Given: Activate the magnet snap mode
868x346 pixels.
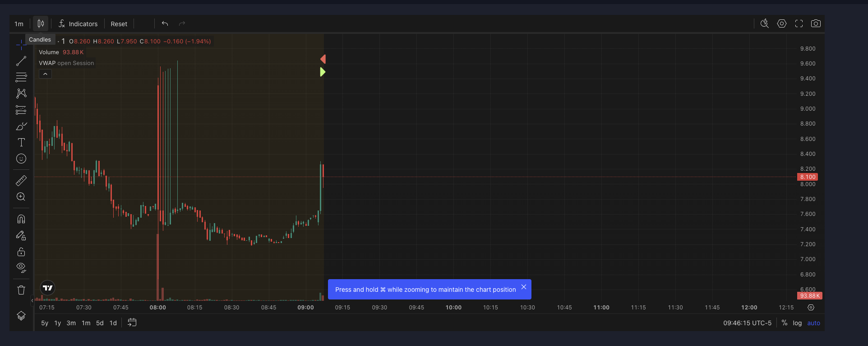Looking at the screenshot, I should tap(21, 219).
